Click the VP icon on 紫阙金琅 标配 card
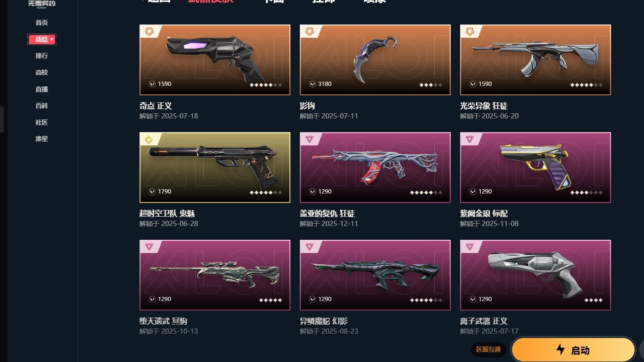644x362 pixels. click(x=472, y=192)
